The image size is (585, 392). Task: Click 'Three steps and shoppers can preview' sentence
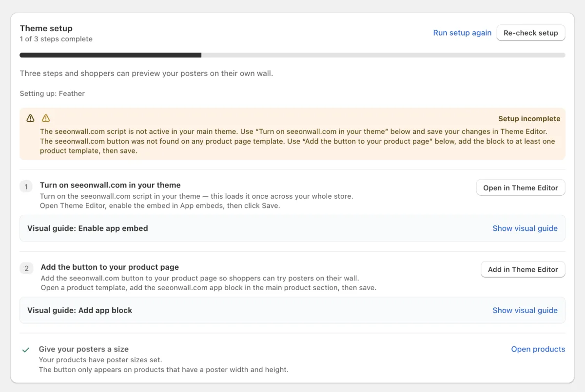coord(146,74)
